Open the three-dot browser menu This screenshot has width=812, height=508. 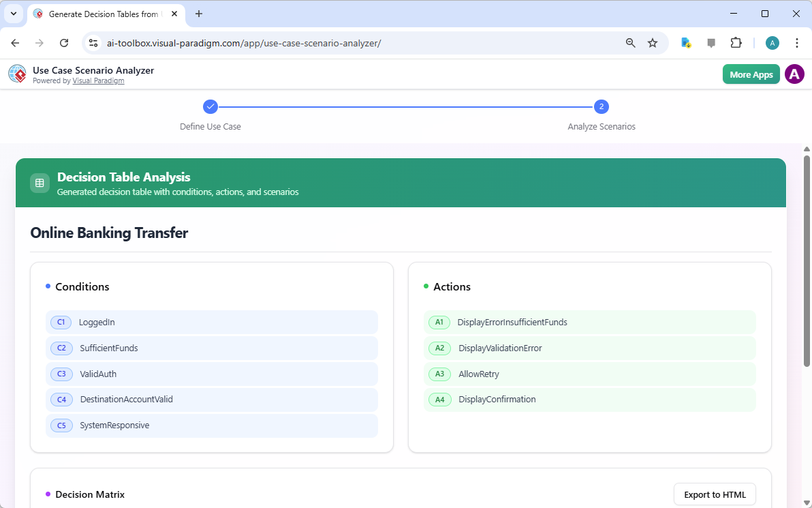click(797, 42)
